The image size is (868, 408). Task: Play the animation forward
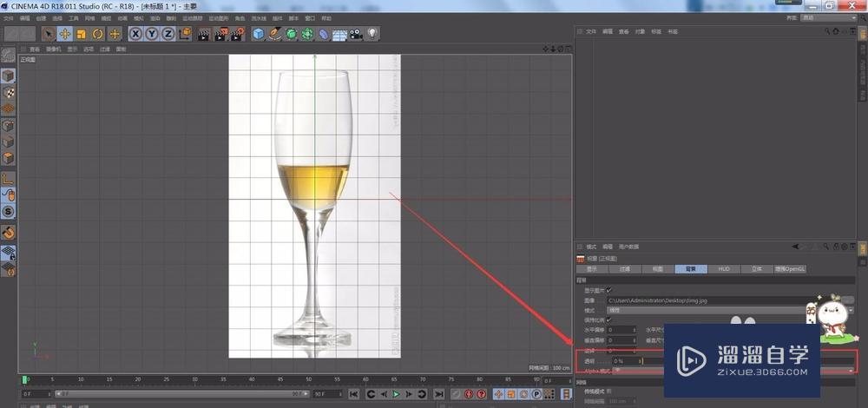396,394
